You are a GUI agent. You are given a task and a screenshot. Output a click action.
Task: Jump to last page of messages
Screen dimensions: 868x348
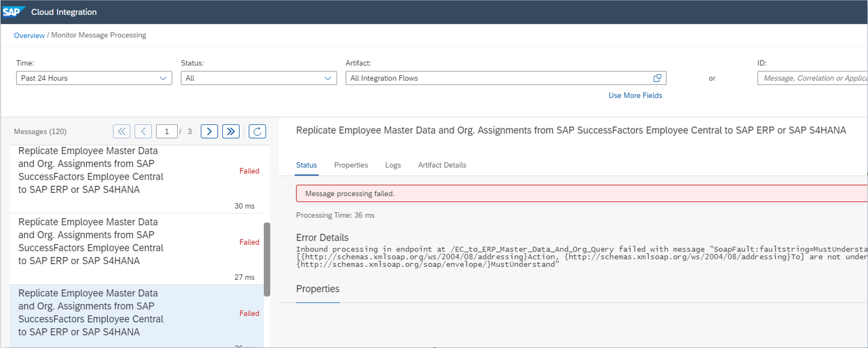[x=231, y=131]
